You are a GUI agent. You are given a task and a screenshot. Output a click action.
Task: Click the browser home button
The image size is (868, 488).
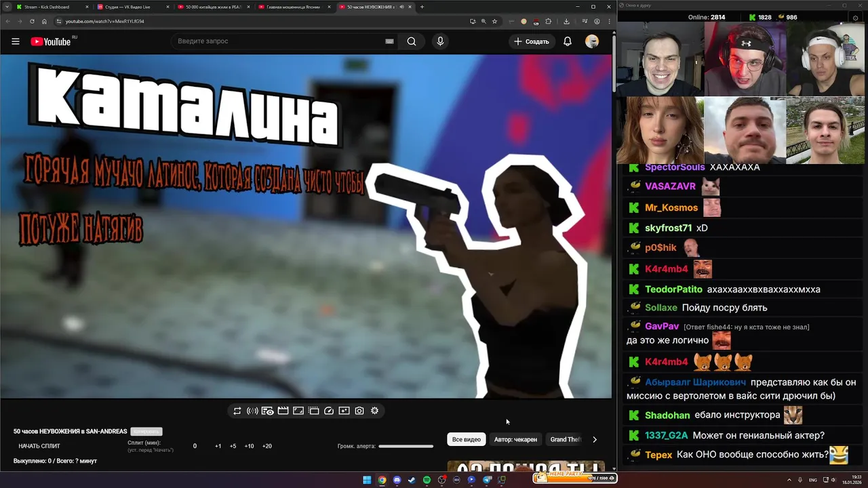click(x=44, y=21)
